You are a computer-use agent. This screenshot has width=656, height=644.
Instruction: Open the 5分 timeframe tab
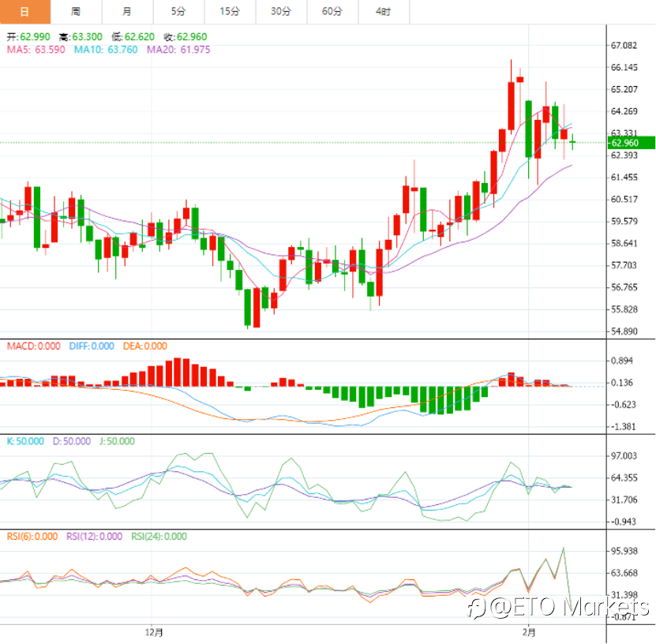[178, 12]
